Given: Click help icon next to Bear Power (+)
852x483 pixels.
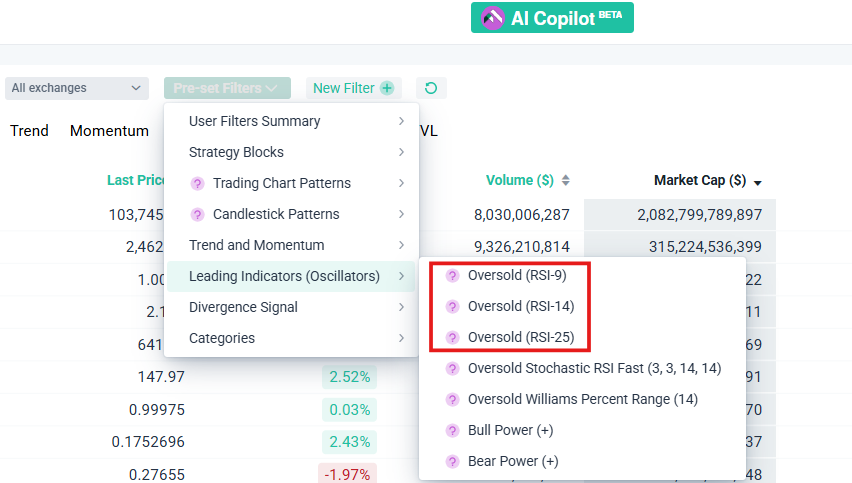Looking at the screenshot, I should click(452, 462).
